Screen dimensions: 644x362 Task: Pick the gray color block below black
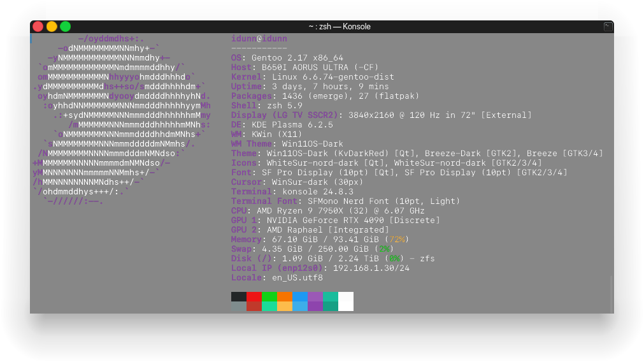(x=239, y=306)
